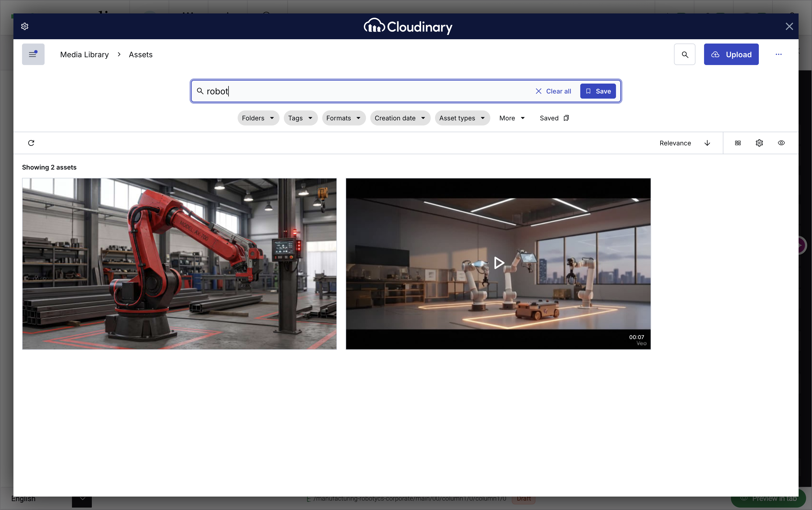The height and width of the screenshot is (510, 812).
Task: Refresh the asset list
Action: click(x=31, y=143)
